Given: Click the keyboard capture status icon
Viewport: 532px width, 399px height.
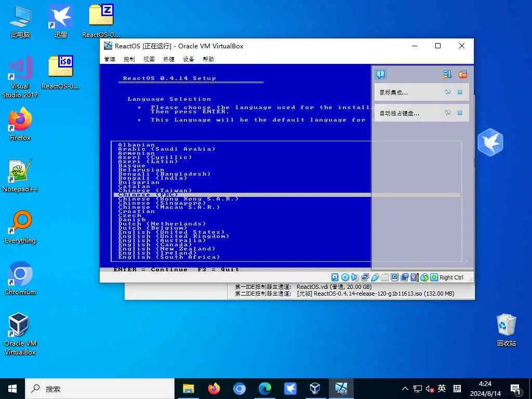Looking at the screenshot, I should click(x=434, y=277).
